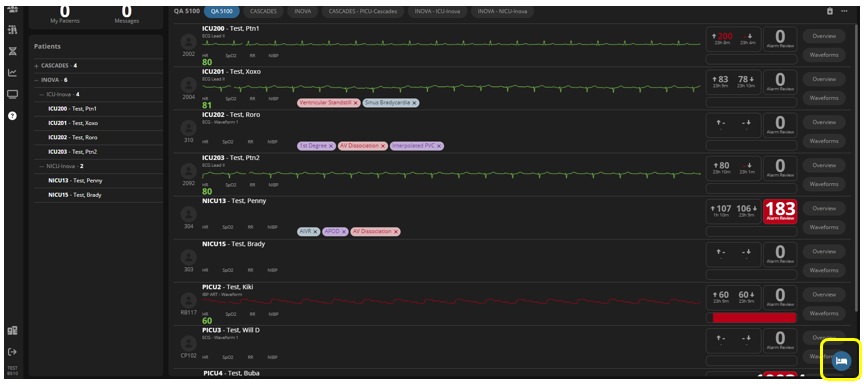Remove the Interpolated PVC tag
Image resolution: width=864 pixels, height=387 pixels.
pyautogui.click(x=439, y=146)
